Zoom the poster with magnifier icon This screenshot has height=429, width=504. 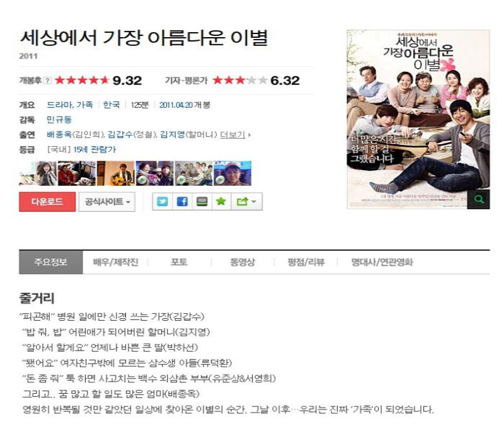[x=479, y=199]
